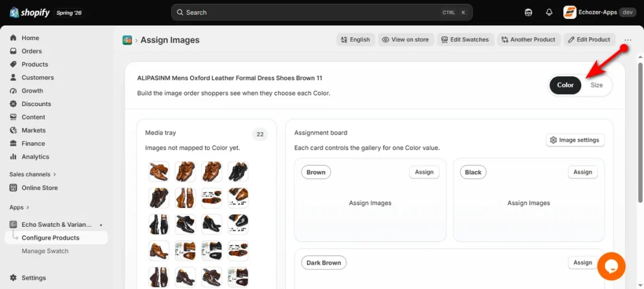
Task: Click Edit Swatches button
Action: click(465, 40)
